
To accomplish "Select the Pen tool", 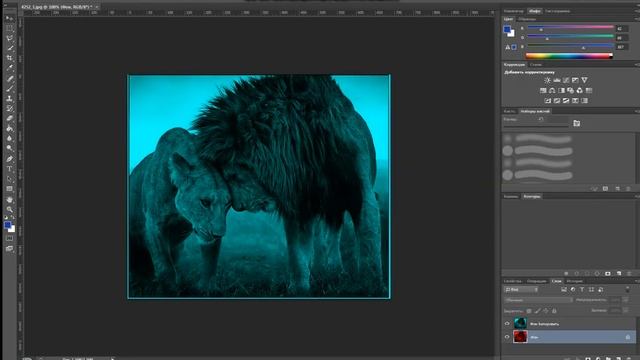I will 9,159.
